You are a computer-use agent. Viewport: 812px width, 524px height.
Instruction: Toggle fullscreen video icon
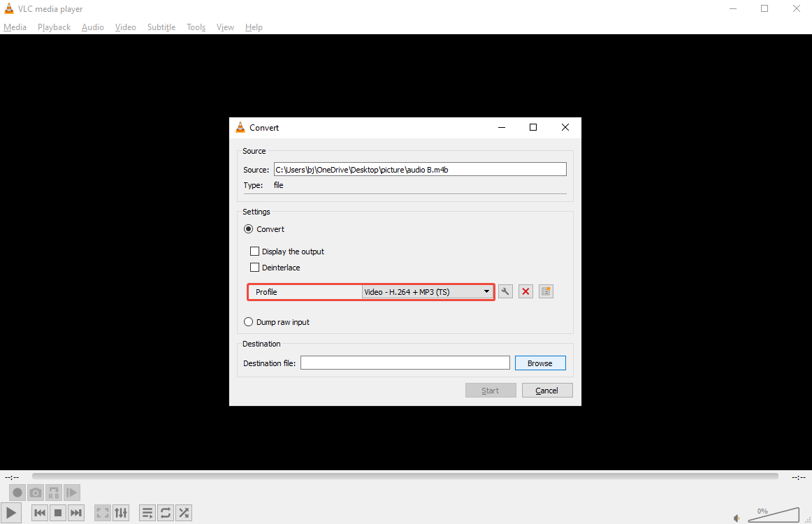click(103, 513)
